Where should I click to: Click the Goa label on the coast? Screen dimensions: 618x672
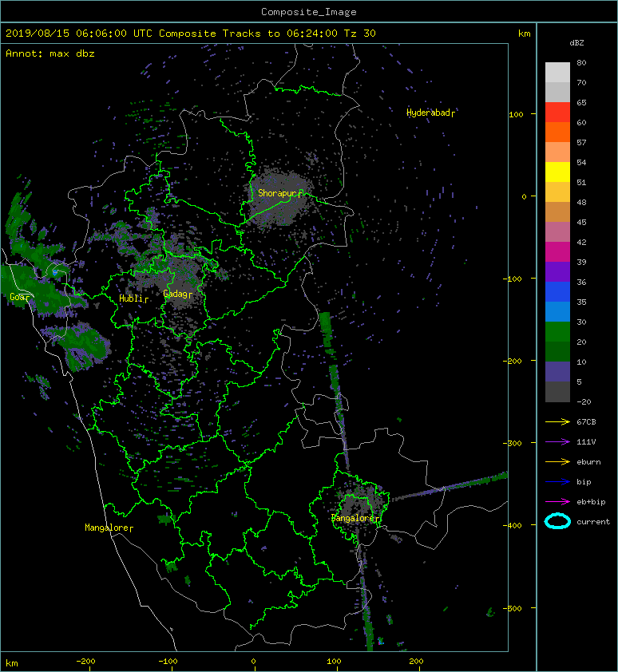tap(20, 297)
